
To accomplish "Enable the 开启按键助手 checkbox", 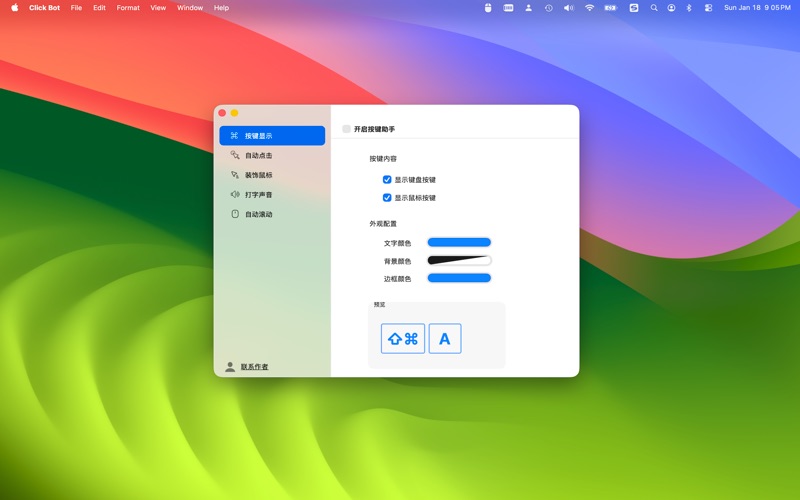I will coord(347,129).
